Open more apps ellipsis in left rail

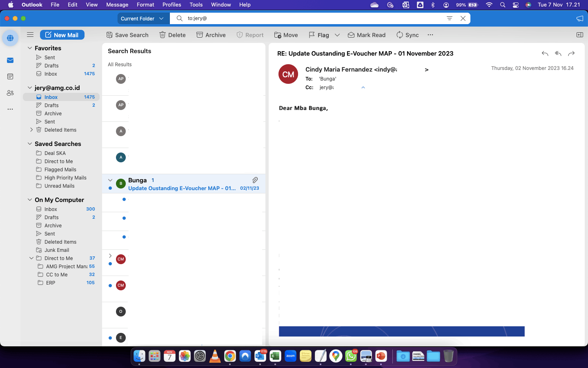10,109
